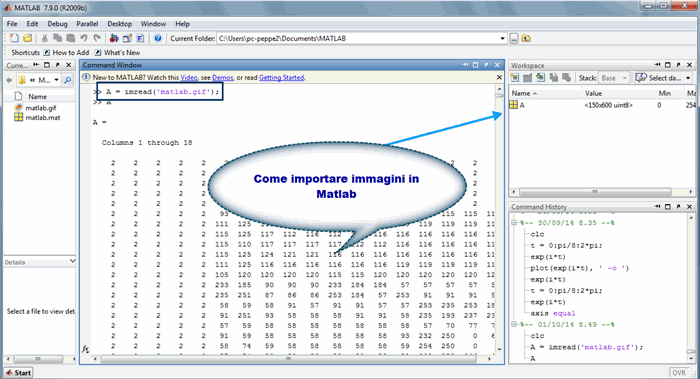Select axis equal in Command History
The width and height of the screenshot is (700, 379).
pos(553,313)
